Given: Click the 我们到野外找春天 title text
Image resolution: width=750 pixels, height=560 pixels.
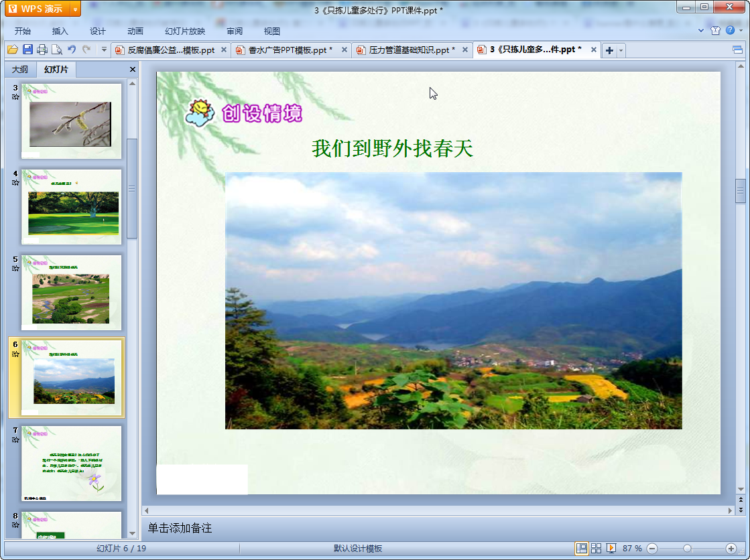Looking at the screenshot, I should [392, 148].
